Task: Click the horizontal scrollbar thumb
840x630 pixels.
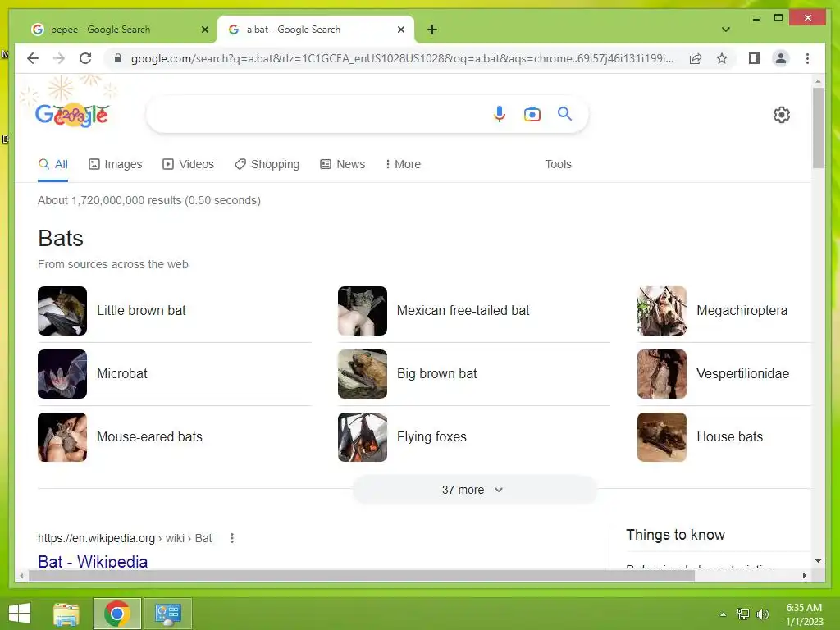Action: [x=362, y=575]
